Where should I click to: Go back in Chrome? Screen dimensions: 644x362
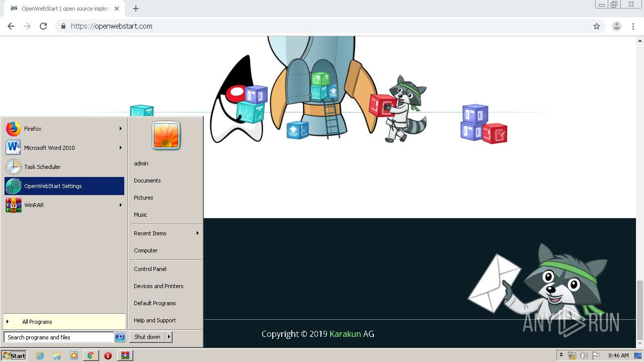pyautogui.click(x=11, y=26)
